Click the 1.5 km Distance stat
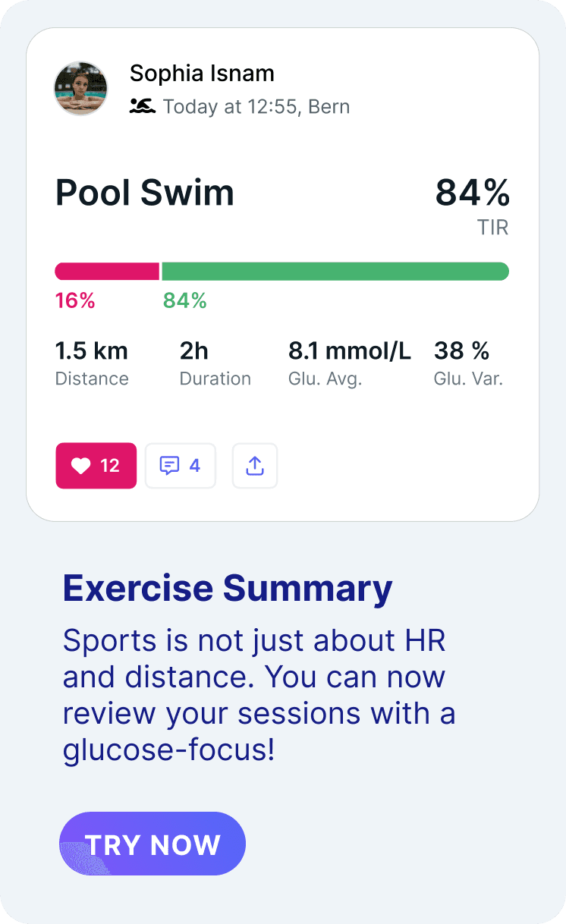Image resolution: width=566 pixels, height=924 pixels. point(92,363)
